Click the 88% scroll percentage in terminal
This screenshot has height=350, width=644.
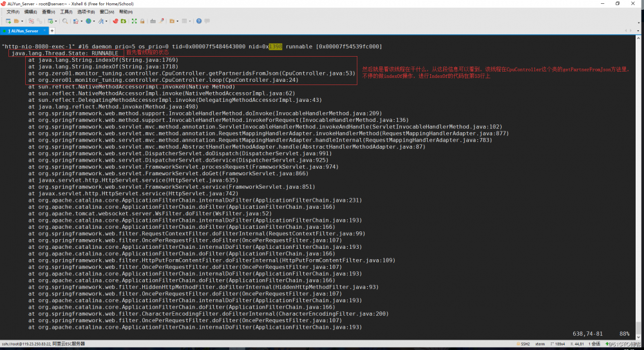pyautogui.click(x=624, y=334)
